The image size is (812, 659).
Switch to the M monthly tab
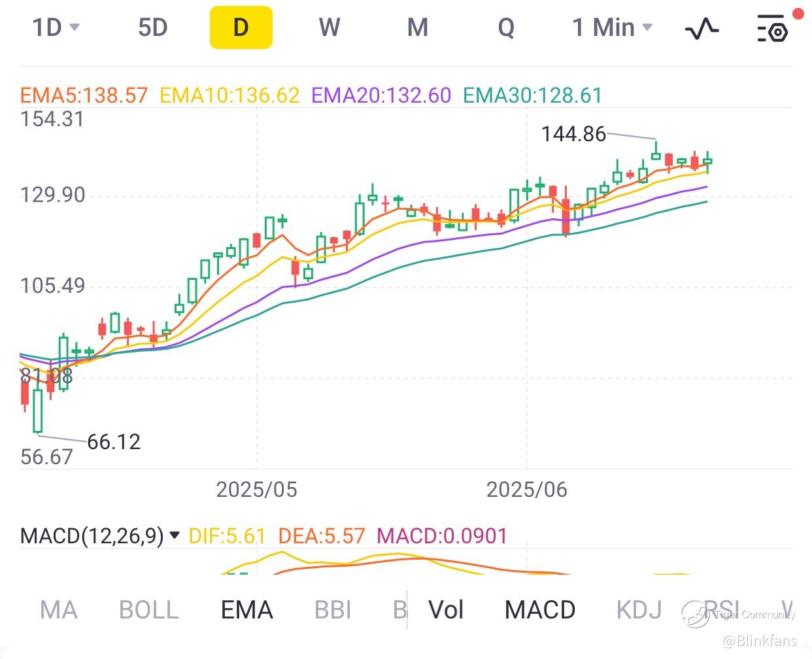[x=418, y=27]
